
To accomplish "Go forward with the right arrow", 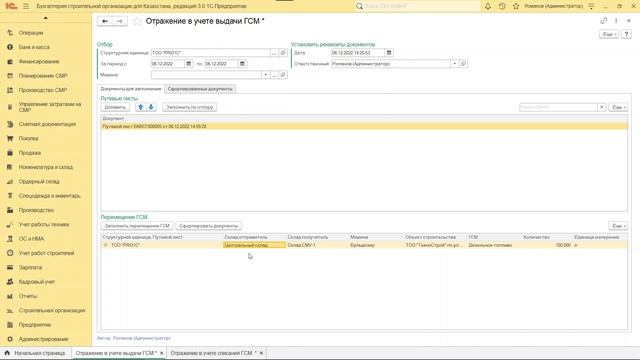I will pos(120,21).
